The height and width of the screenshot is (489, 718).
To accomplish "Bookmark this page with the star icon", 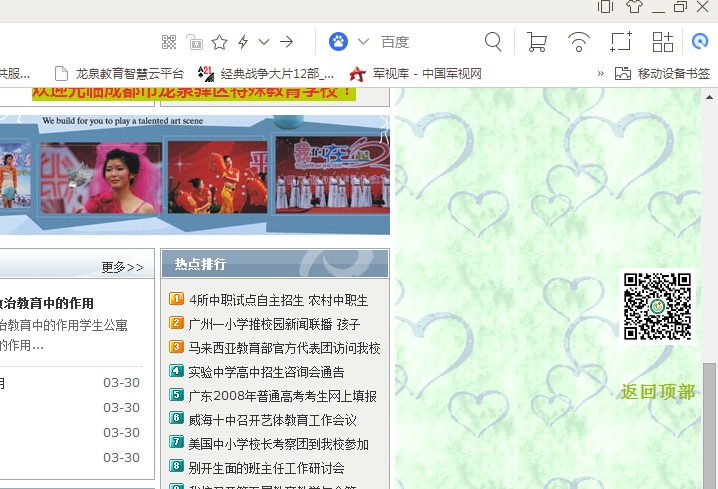I will pos(219,42).
